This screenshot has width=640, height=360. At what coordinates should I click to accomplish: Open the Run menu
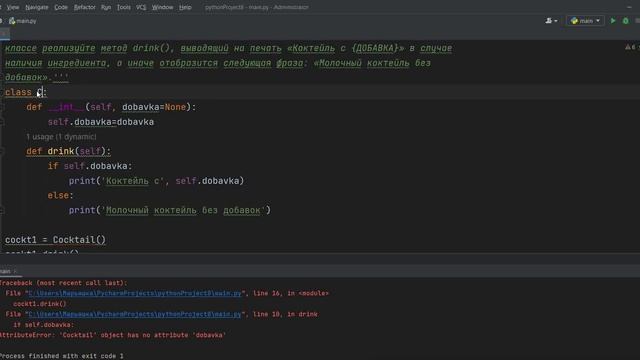point(106,7)
